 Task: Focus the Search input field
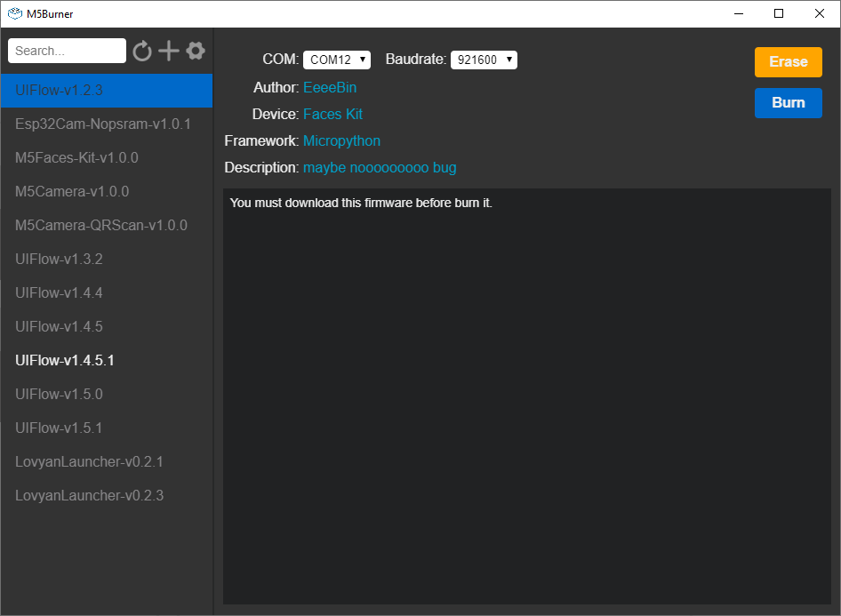point(67,51)
